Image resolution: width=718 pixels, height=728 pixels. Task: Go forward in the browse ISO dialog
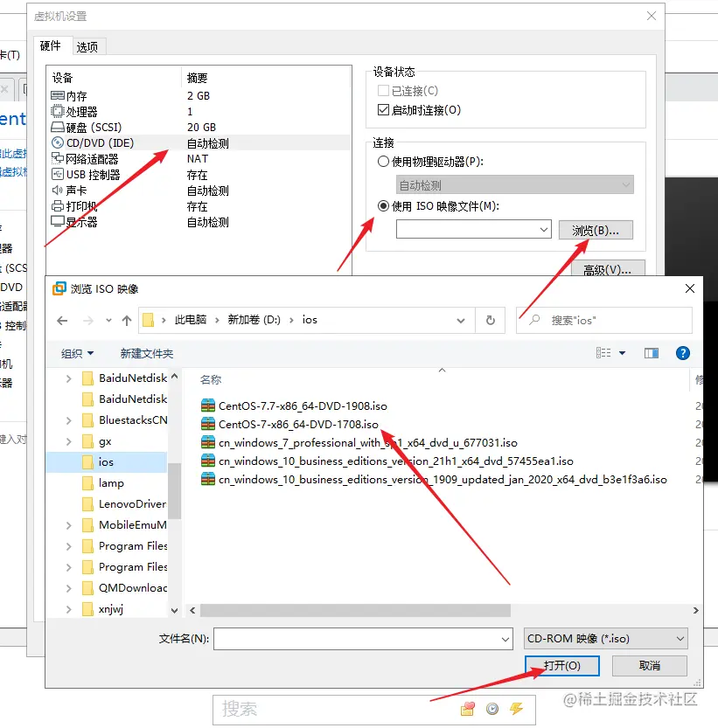pyautogui.click(x=87, y=321)
